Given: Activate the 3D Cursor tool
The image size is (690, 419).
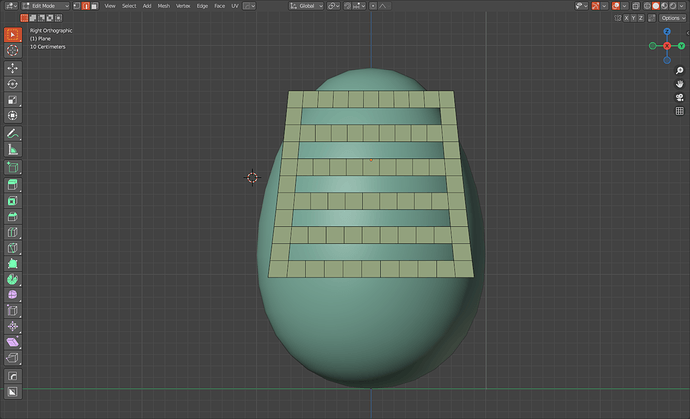Looking at the screenshot, I should point(13,50).
